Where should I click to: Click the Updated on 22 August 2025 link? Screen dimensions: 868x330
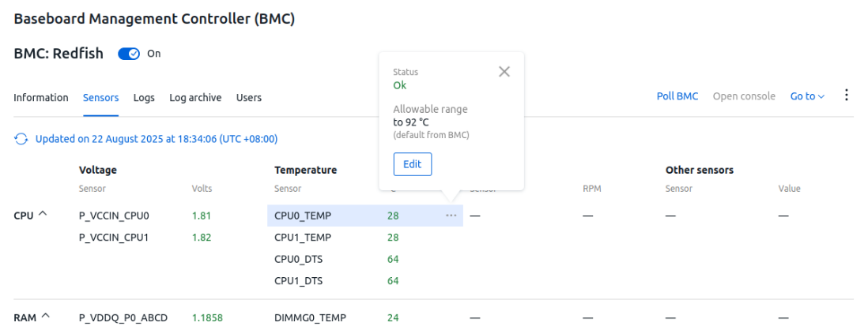(157, 139)
